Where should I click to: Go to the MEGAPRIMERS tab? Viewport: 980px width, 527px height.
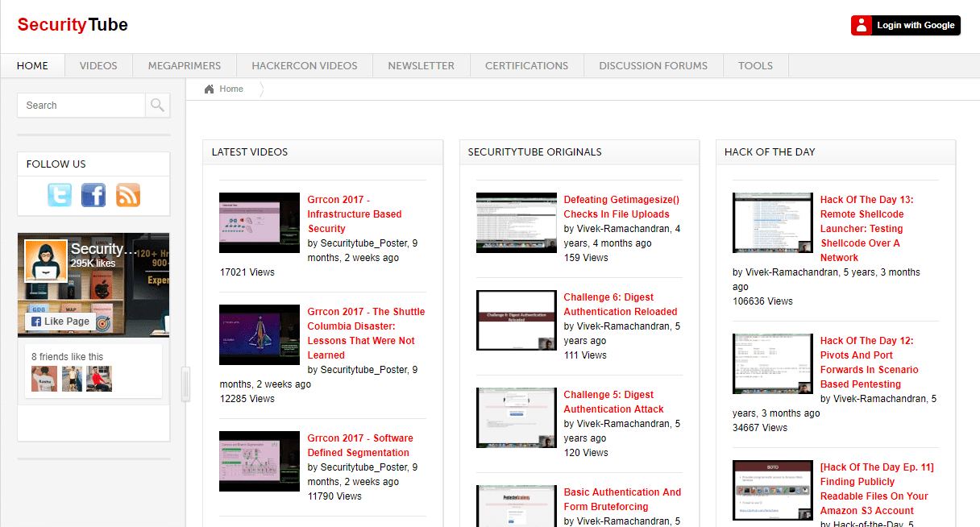185,66
